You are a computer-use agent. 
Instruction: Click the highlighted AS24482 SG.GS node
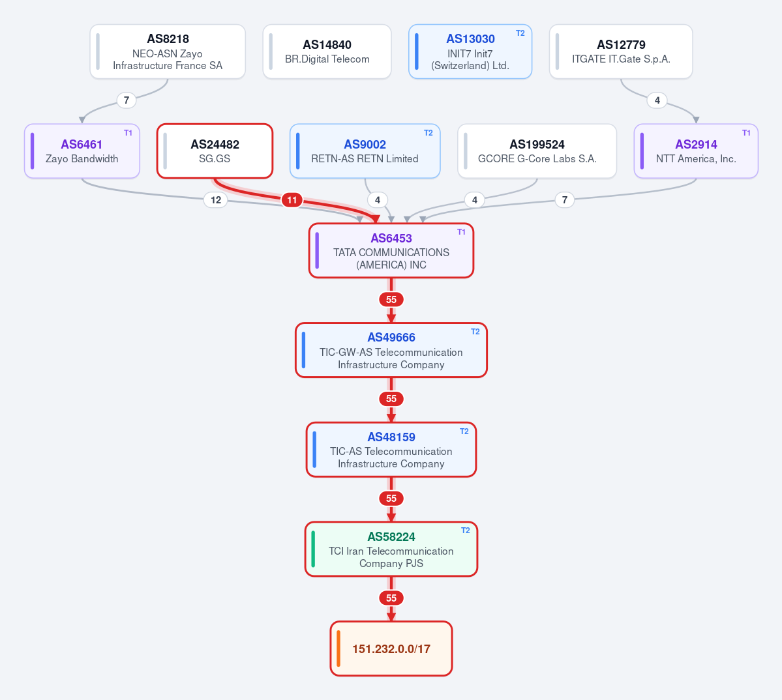[x=215, y=151]
